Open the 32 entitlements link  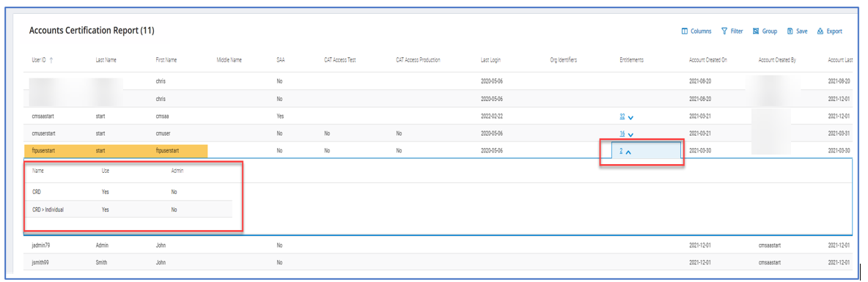click(622, 116)
